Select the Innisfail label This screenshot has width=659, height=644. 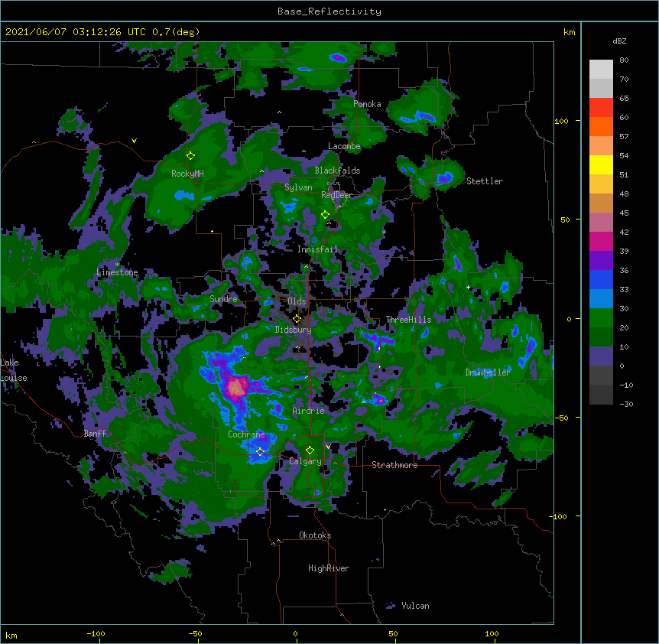point(317,249)
